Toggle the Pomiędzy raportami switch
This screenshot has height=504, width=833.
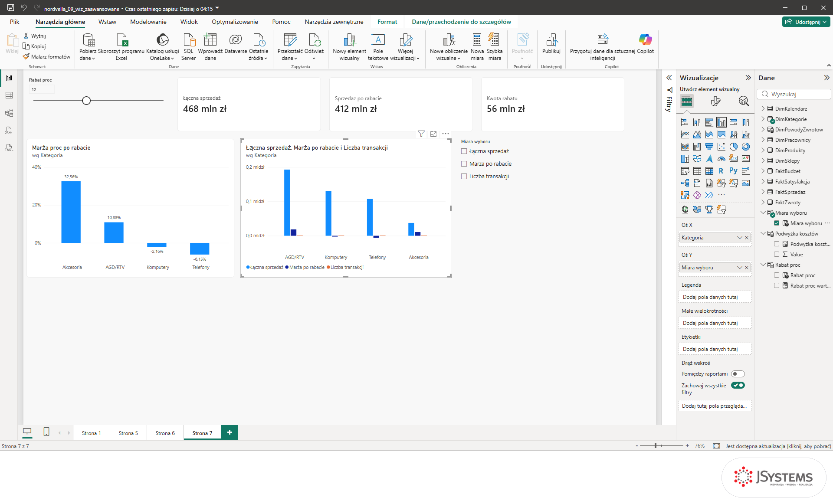[738, 374]
